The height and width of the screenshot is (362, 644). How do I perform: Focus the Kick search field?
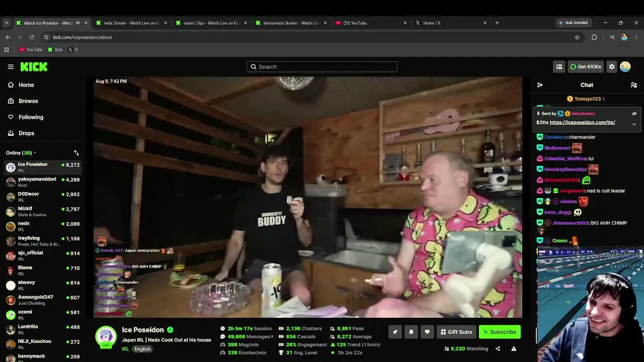pyautogui.click(x=322, y=67)
